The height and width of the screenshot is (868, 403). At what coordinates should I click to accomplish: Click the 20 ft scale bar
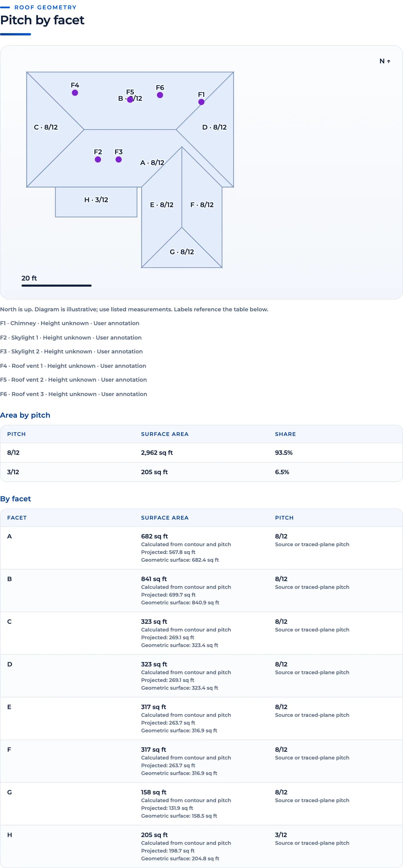point(56,285)
